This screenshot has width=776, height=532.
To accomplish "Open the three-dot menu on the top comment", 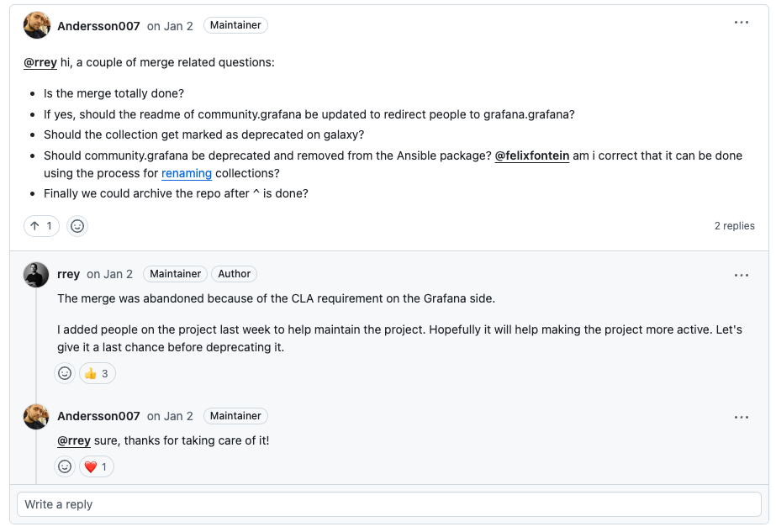I will tap(741, 23).
